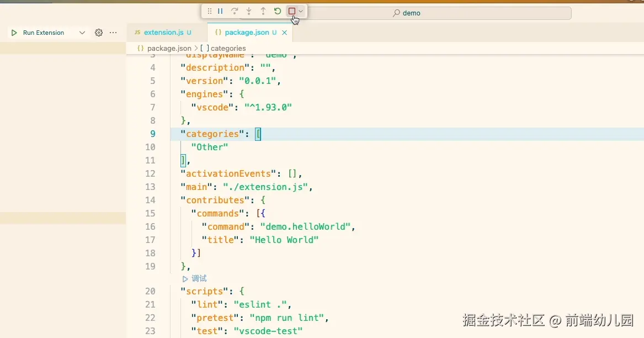Click the Step Out debug icon
The width and height of the screenshot is (644, 338).
click(x=263, y=11)
